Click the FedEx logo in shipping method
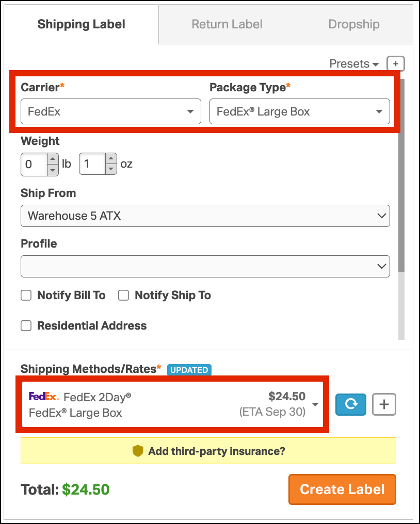Image resolution: width=420 pixels, height=524 pixels. 43,396
